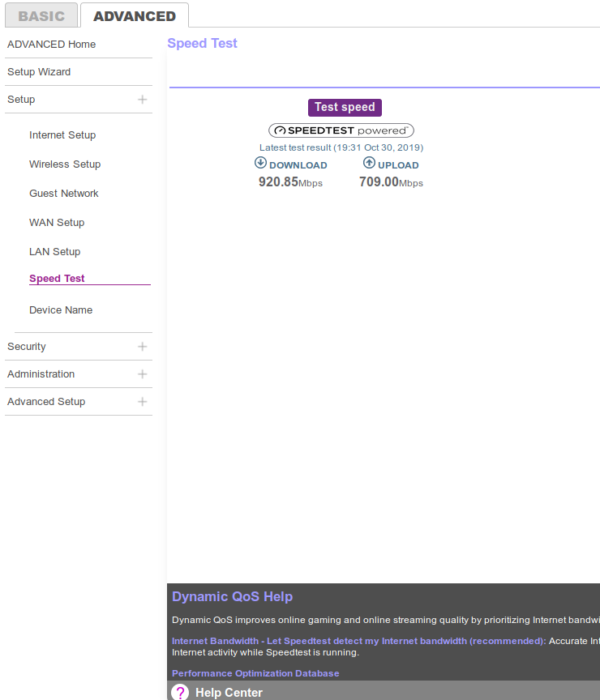Click the upload arrow icon
Image resolution: width=600 pixels, height=700 pixels.
369,163
